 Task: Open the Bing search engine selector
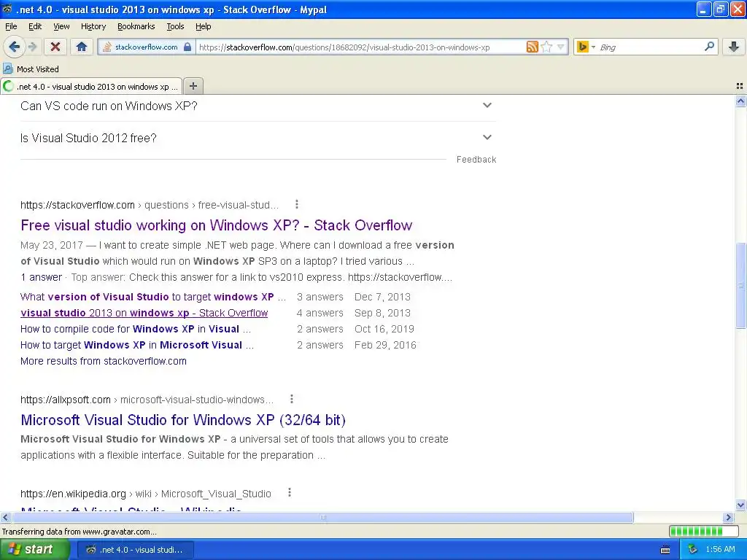pos(586,47)
